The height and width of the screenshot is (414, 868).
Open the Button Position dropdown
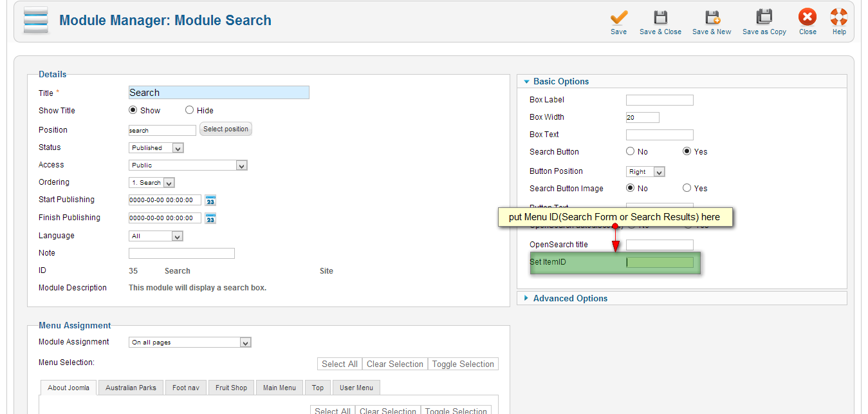[x=645, y=171]
